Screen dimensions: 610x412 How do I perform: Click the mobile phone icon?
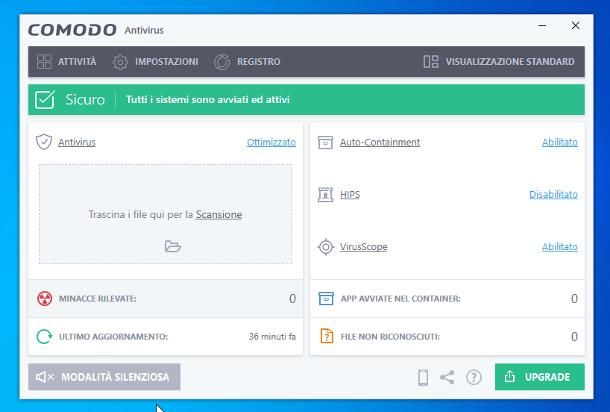click(423, 377)
